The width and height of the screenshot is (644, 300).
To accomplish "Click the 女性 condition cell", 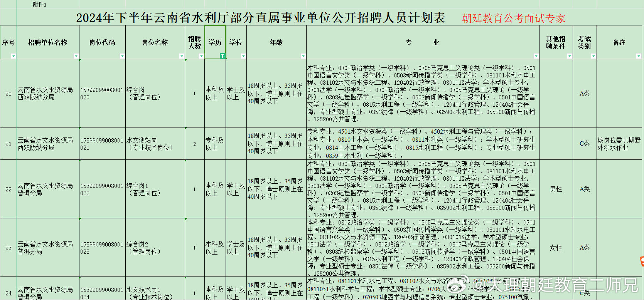I will pyautogui.click(x=556, y=248).
